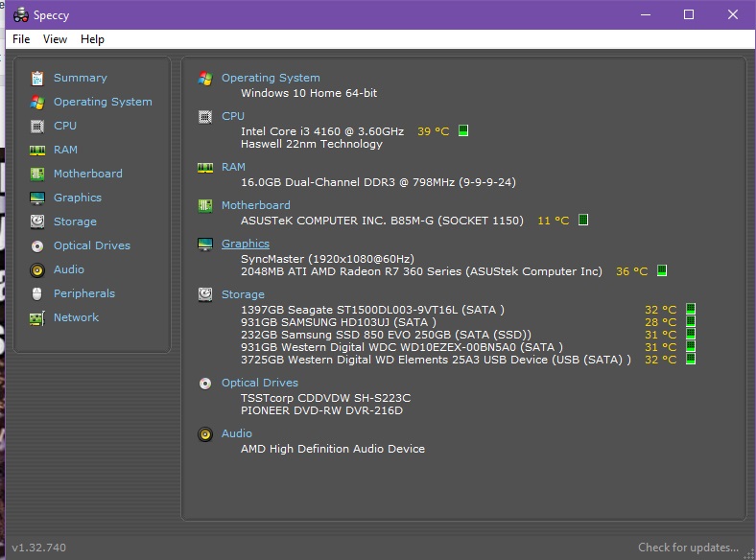Click the Windows flag icon beside Operating System heading
The height and width of the screenshot is (560, 756).
205,79
